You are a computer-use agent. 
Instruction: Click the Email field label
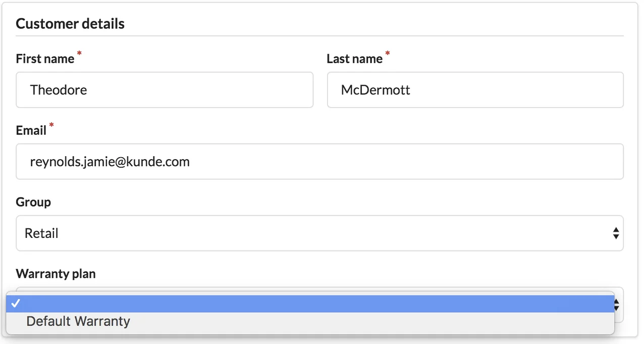point(31,131)
